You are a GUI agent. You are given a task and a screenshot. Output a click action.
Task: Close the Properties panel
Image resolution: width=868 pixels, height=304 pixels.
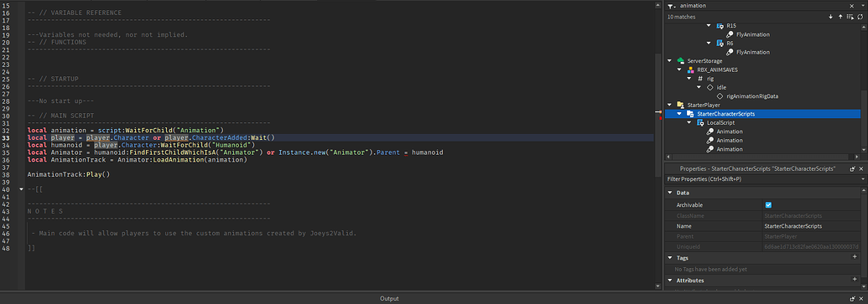[x=861, y=168]
